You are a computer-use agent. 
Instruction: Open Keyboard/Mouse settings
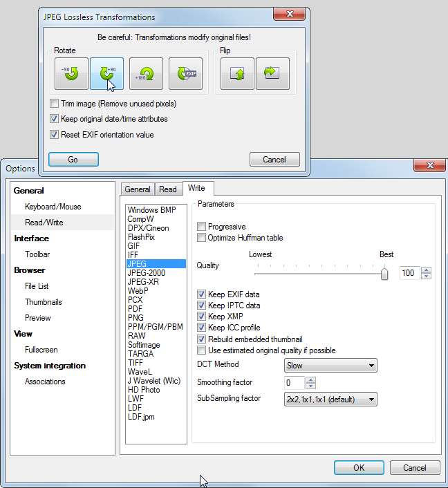click(53, 207)
